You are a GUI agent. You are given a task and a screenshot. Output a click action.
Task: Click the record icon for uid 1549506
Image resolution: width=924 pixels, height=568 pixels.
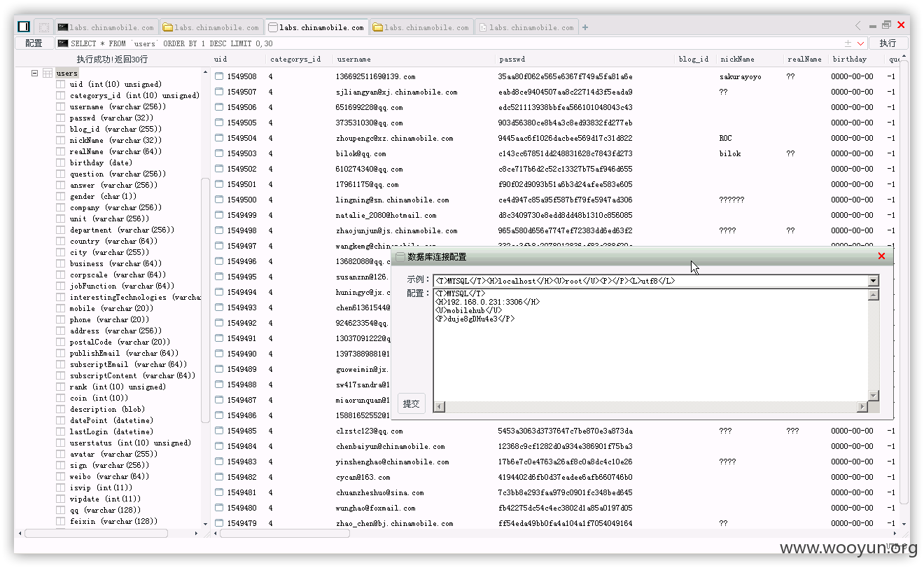coord(219,107)
